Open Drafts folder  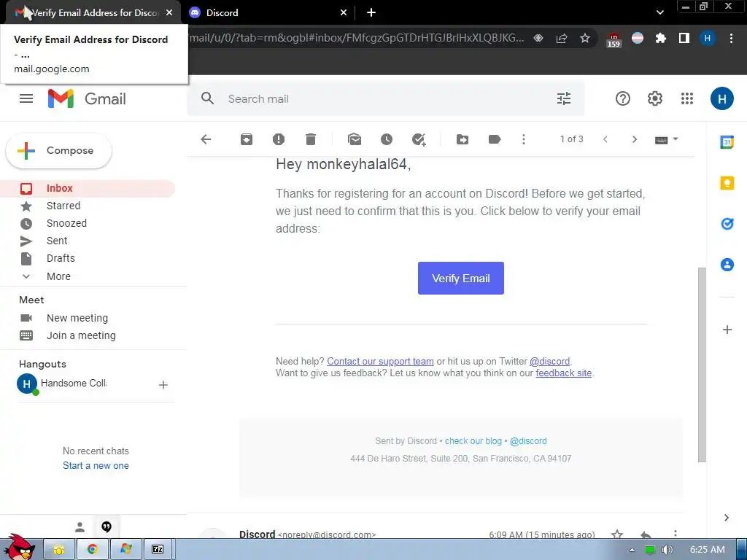[x=61, y=258]
